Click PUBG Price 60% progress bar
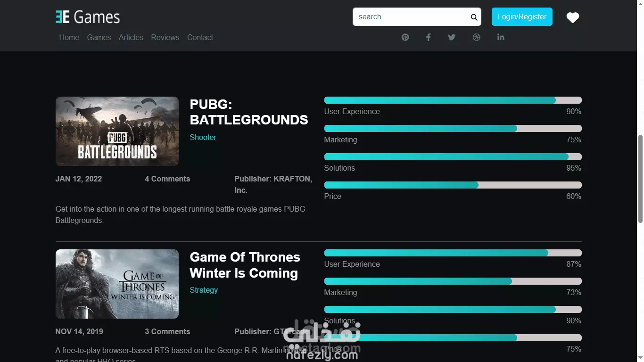 [453, 185]
